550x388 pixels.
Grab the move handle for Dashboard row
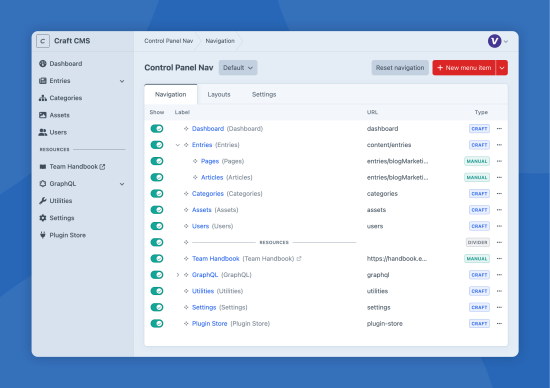(x=186, y=129)
